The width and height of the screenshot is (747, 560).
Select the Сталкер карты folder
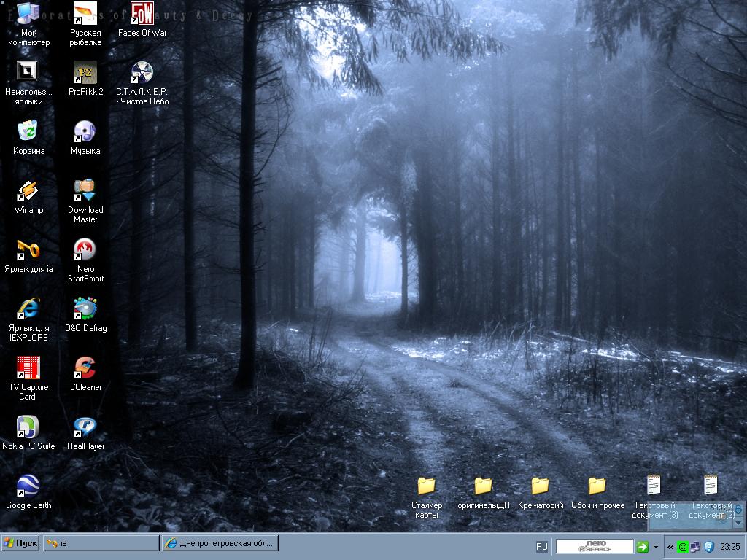tap(426, 487)
